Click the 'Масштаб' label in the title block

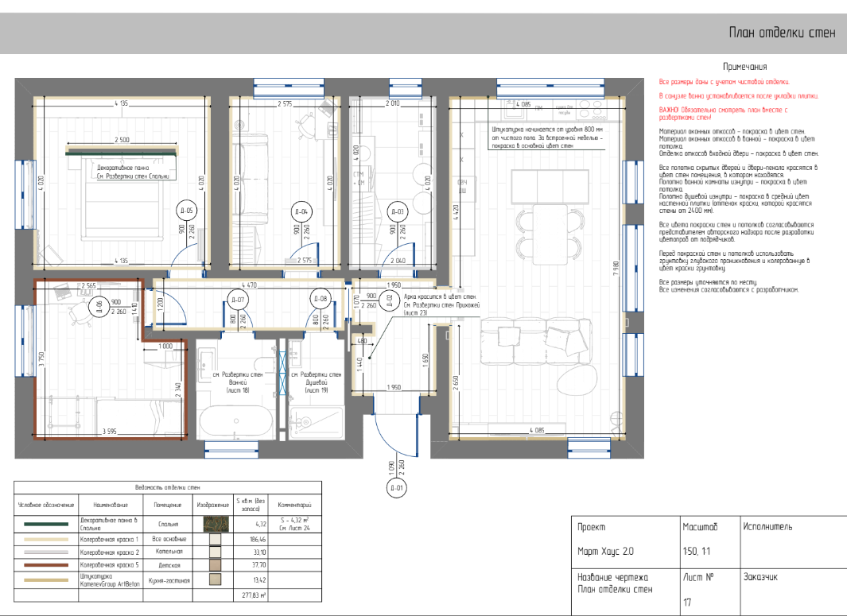tap(700, 527)
